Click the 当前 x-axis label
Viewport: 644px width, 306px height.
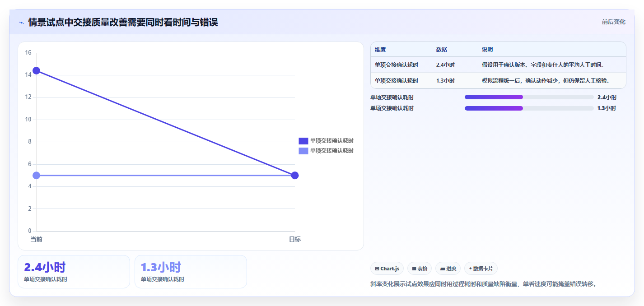[x=36, y=239]
